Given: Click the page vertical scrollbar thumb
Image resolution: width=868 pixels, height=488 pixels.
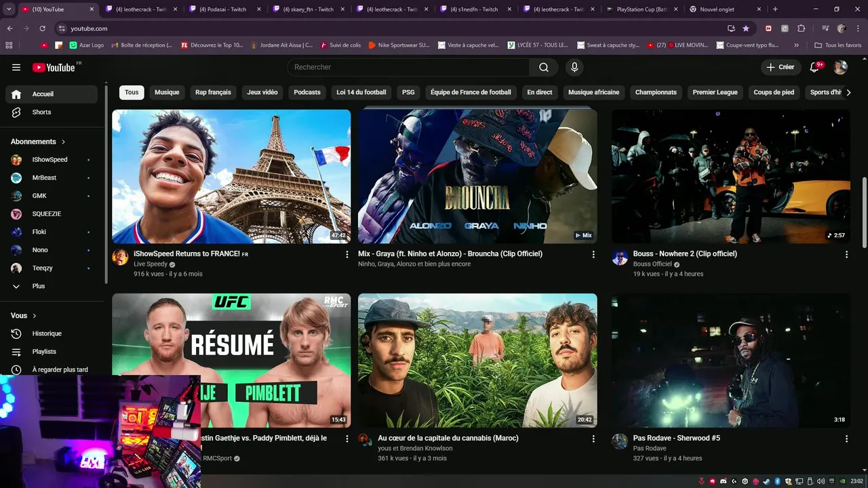Looking at the screenshot, I should 864,213.
